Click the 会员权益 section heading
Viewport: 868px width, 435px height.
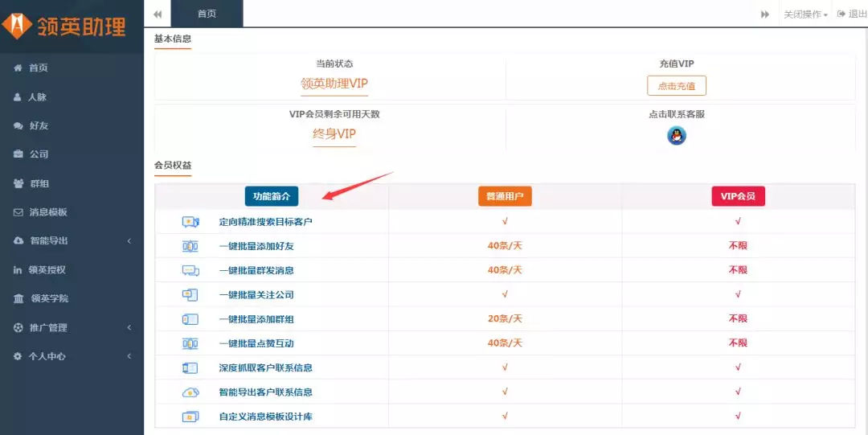tap(173, 166)
